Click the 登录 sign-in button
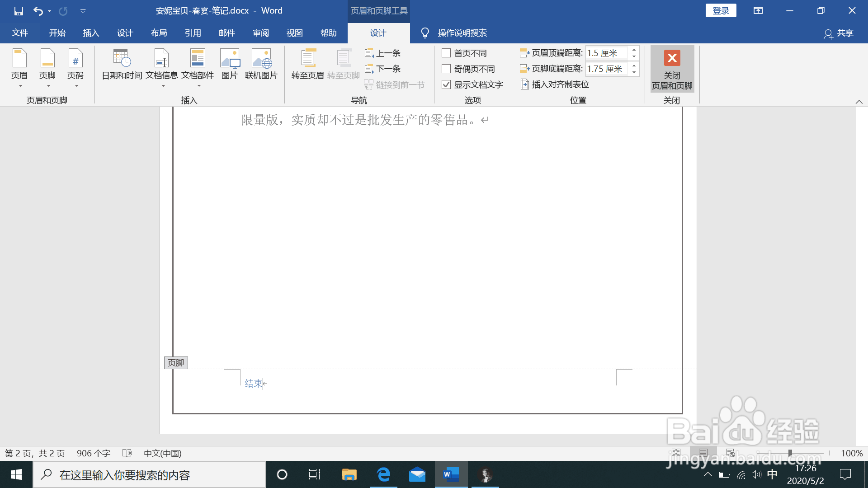This screenshot has height=488, width=868. click(721, 10)
